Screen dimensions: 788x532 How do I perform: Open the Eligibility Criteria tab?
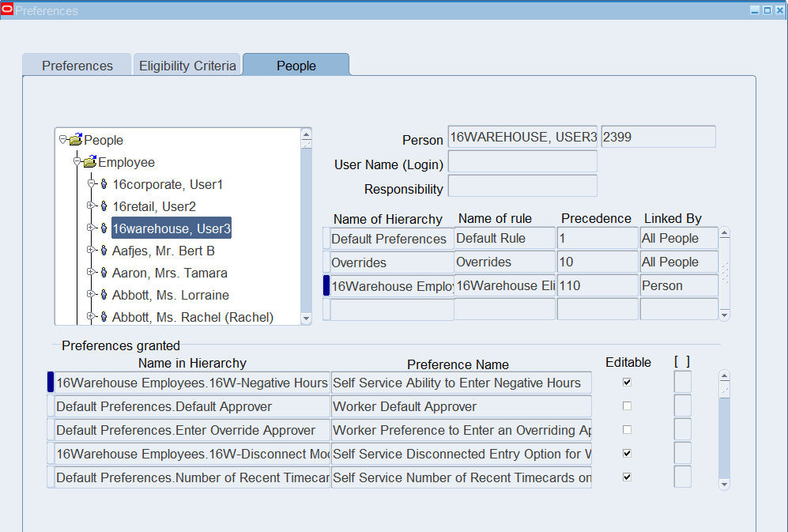187,66
